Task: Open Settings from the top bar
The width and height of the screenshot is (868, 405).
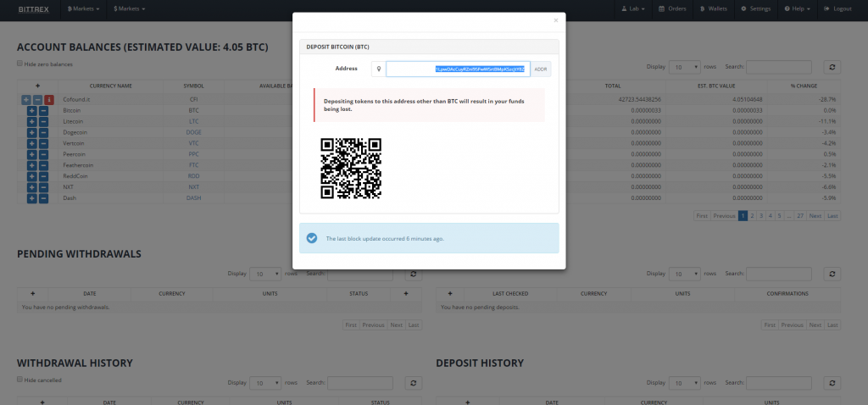Action: [755, 8]
